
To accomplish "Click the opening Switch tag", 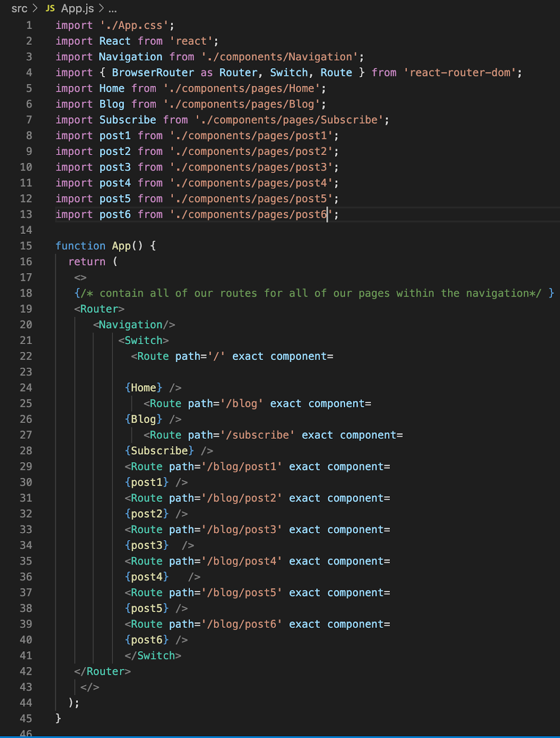I will 144,340.
